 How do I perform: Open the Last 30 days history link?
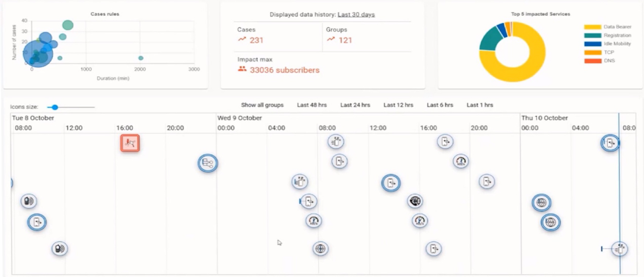(356, 15)
